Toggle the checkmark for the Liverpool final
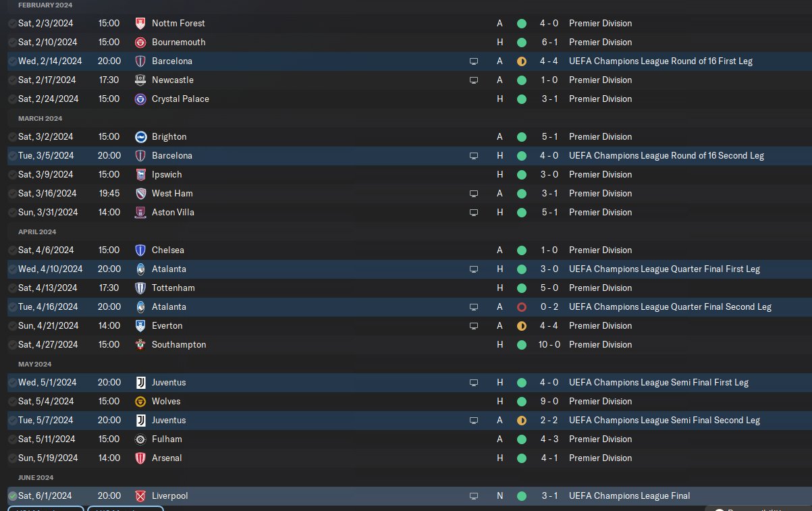 point(13,495)
